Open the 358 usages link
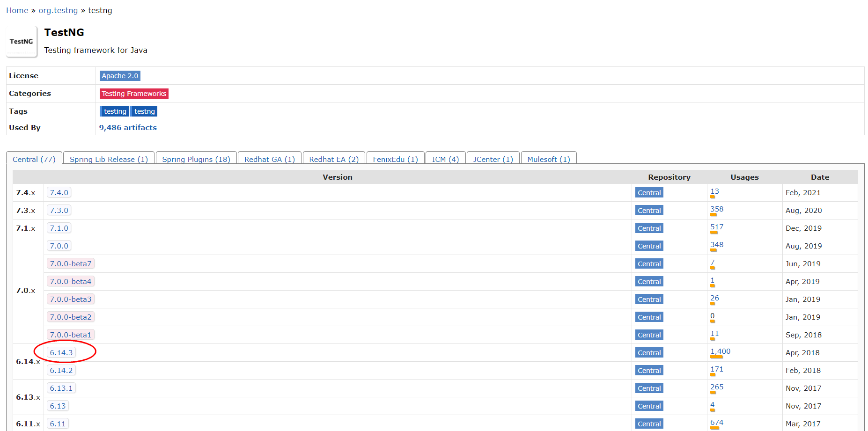This screenshot has height=431, width=868. [717, 209]
